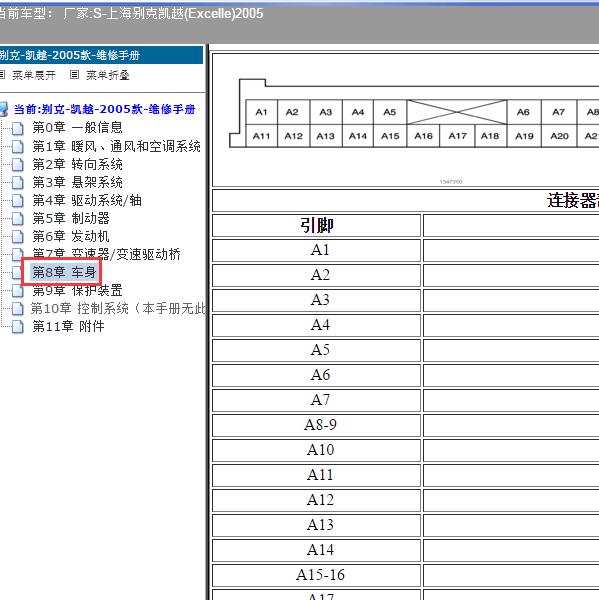Select 第2章 转向系统 in the tree
599x600 pixels.
[77, 164]
